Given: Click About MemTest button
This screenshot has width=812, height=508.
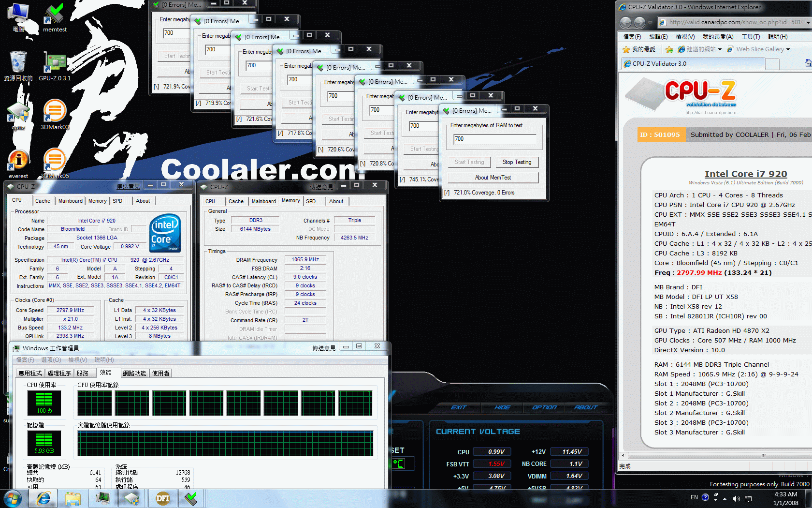Looking at the screenshot, I should click(493, 178).
